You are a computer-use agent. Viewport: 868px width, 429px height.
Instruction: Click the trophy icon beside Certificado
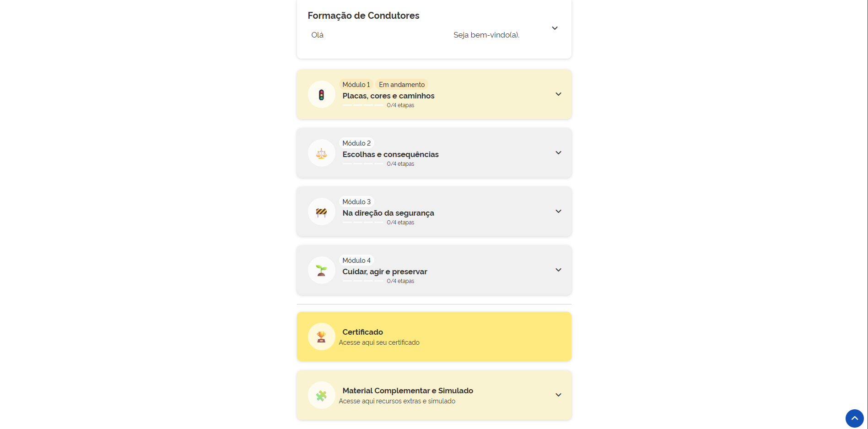point(321,337)
